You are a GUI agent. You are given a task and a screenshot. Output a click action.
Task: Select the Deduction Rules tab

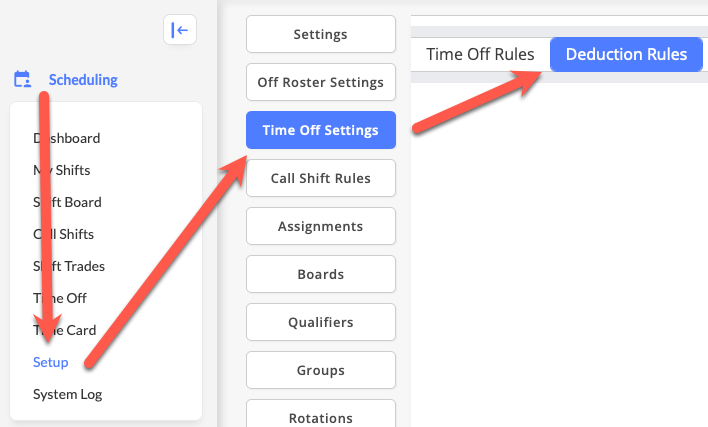coord(626,55)
